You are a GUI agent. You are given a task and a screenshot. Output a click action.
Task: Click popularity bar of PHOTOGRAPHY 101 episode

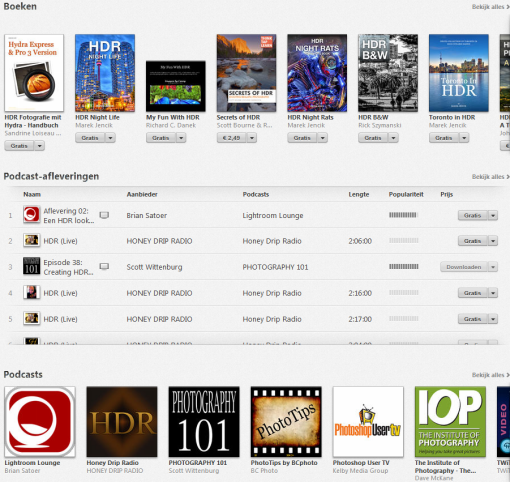click(x=403, y=267)
